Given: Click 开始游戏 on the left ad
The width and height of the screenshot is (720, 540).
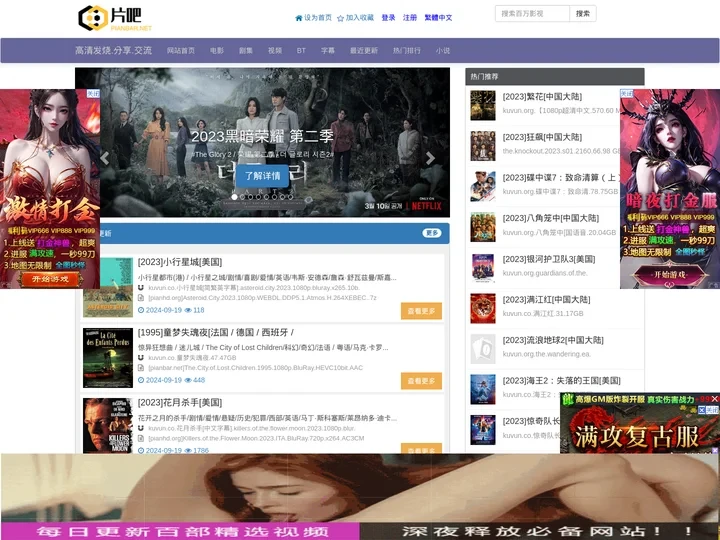Looking at the screenshot, I should point(51,279).
